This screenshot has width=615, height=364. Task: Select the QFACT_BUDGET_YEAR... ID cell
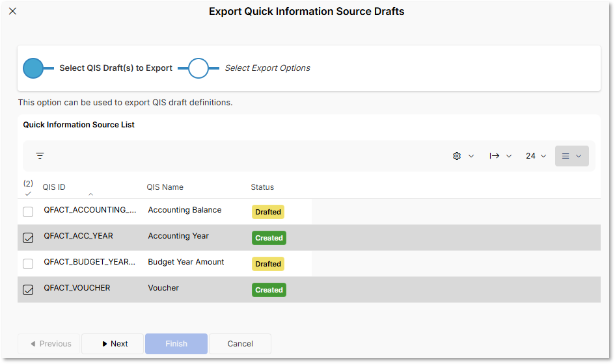89,261
